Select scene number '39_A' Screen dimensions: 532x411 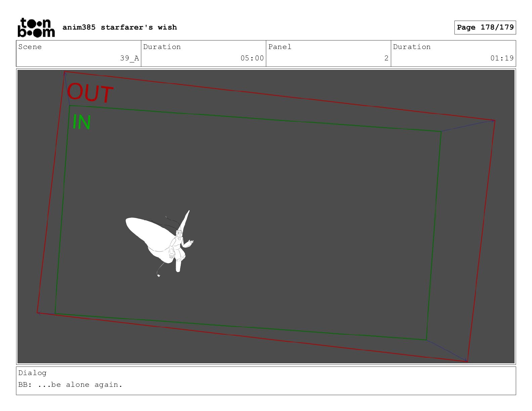point(130,58)
